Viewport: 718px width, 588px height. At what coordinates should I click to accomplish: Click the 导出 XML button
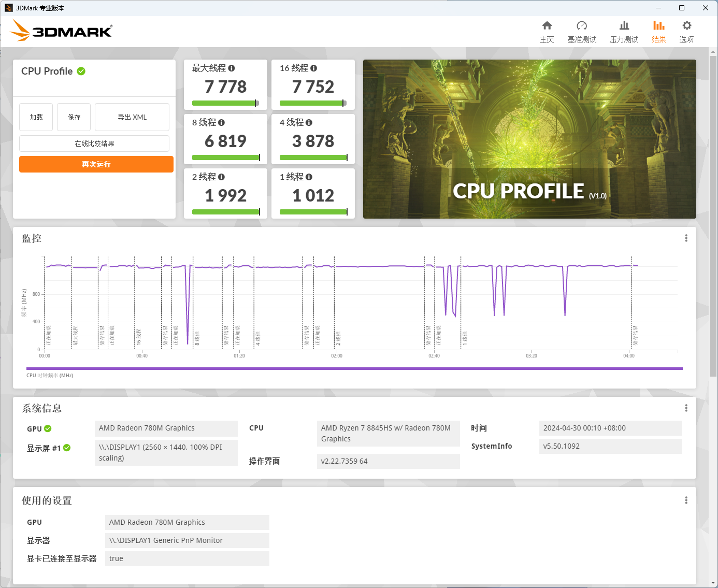pyautogui.click(x=132, y=117)
